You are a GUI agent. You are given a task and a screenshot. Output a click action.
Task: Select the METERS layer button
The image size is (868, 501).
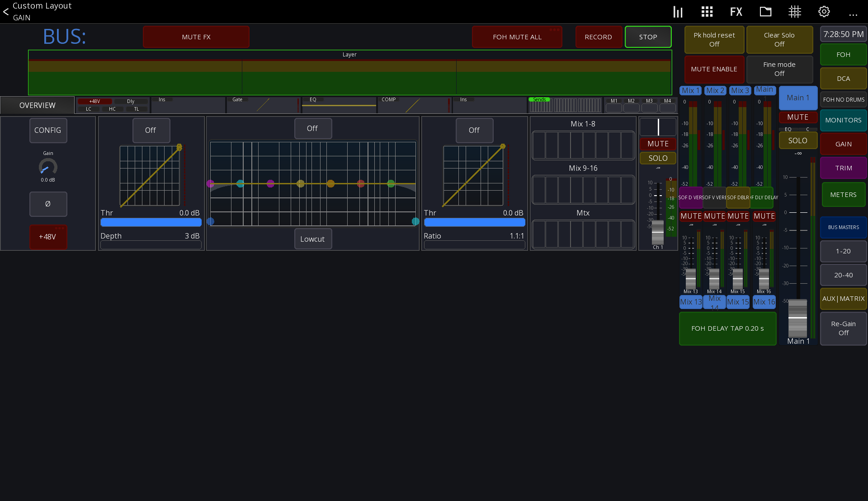[x=844, y=195]
